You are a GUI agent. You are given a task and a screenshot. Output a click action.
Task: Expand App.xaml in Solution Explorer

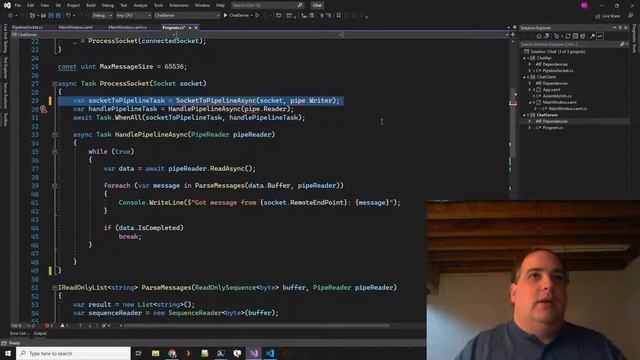tap(530, 89)
